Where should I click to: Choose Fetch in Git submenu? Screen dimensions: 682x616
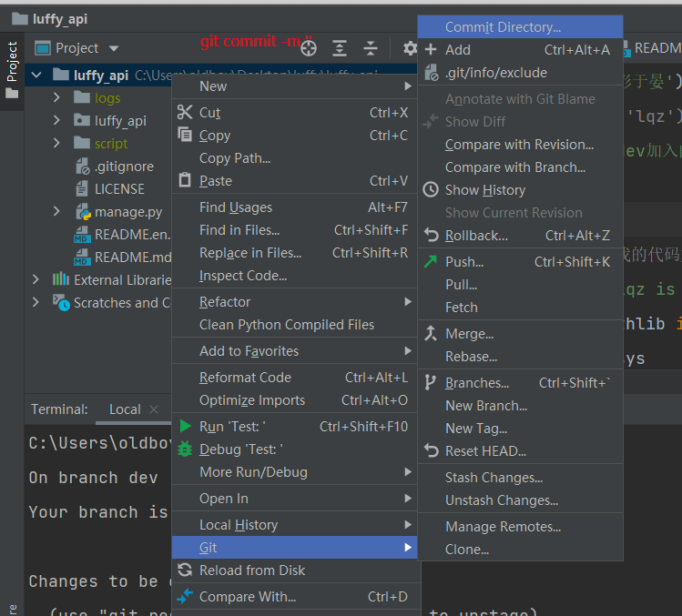pyautogui.click(x=520, y=308)
